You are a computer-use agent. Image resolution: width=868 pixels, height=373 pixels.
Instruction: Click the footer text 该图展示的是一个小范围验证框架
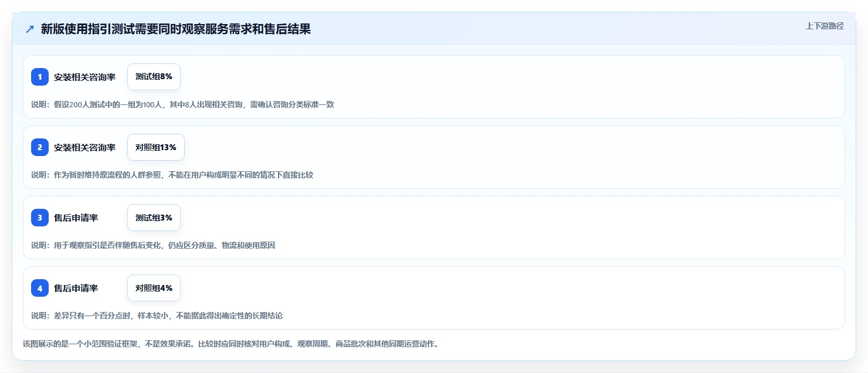[x=230, y=344]
